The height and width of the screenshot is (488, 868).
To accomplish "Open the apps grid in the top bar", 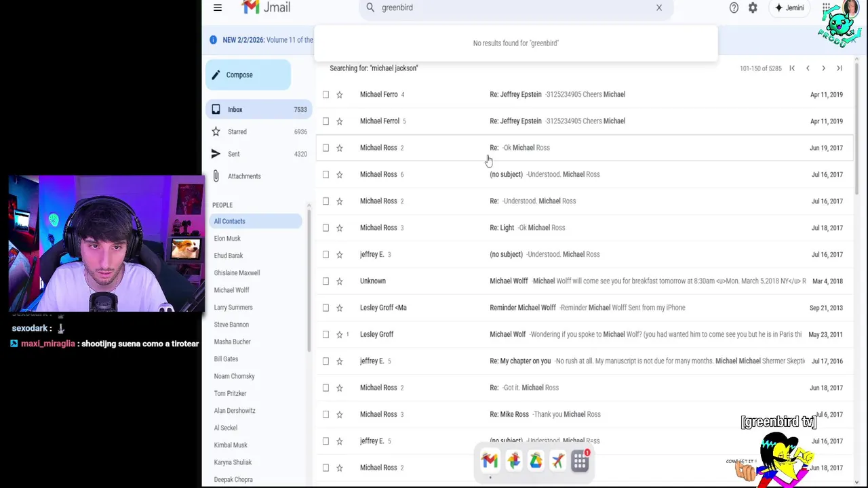I will point(826,7).
